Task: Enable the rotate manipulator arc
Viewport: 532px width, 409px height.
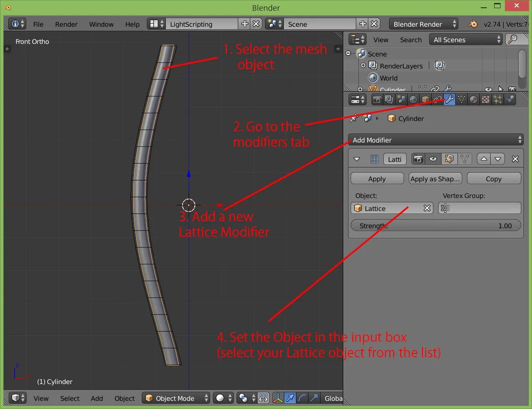Action: (x=302, y=398)
